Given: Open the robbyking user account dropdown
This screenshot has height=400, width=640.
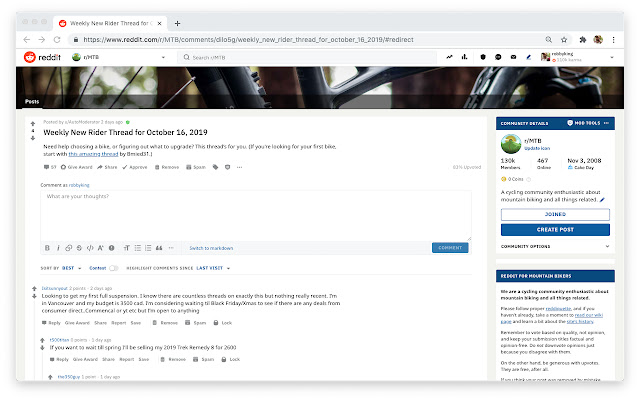Looking at the screenshot, I should tap(577, 57).
